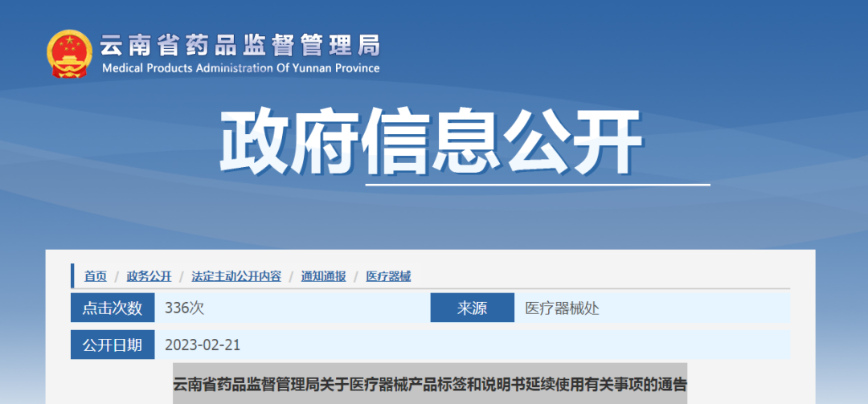Click the 云南省药品监督管理局 site title
The width and height of the screenshot is (868, 404).
tap(240, 46)
